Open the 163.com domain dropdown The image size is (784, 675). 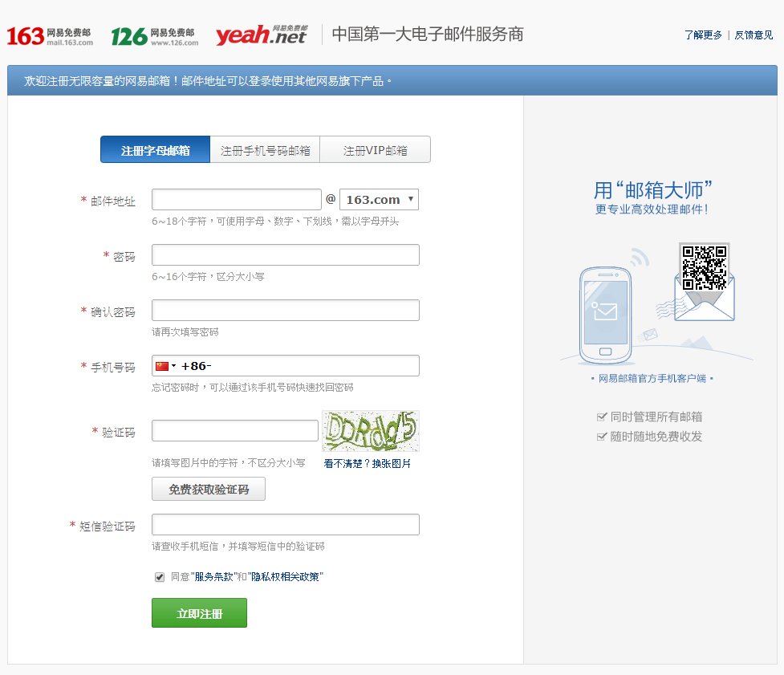379,200
